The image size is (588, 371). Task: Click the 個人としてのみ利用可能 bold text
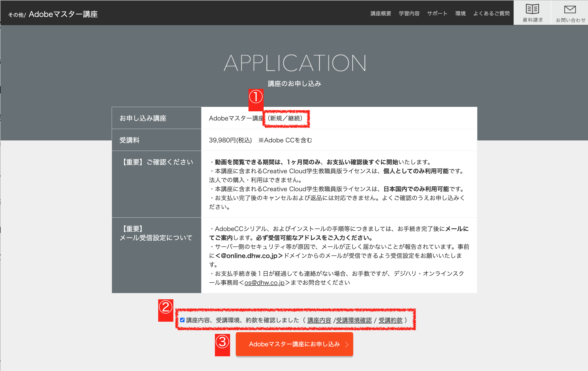tap(416, 171)
